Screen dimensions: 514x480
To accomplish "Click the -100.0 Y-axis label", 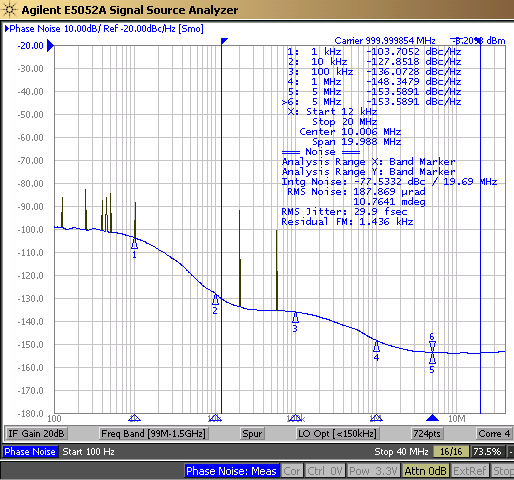I will 31,230.
